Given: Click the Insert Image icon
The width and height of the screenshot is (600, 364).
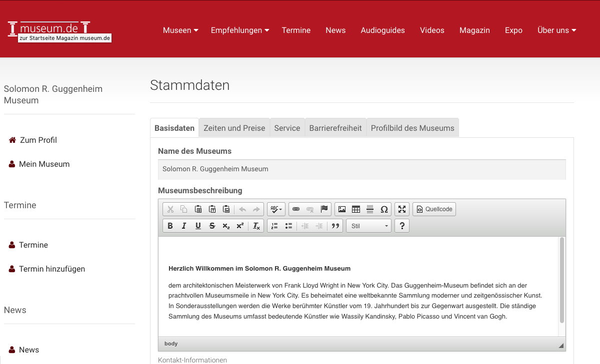Looking at the screenshot, I should (x=342, y=209).
